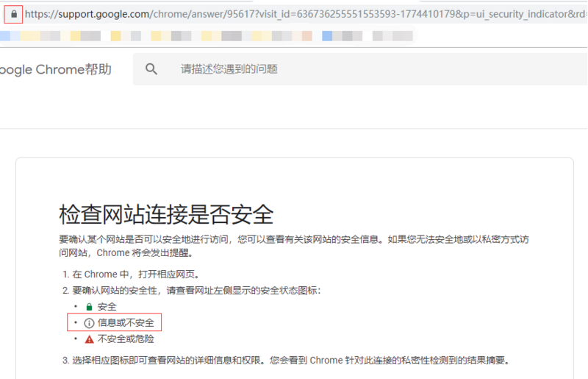Click the magnifier search icon
588x379 pixels.
click(151, 69)
